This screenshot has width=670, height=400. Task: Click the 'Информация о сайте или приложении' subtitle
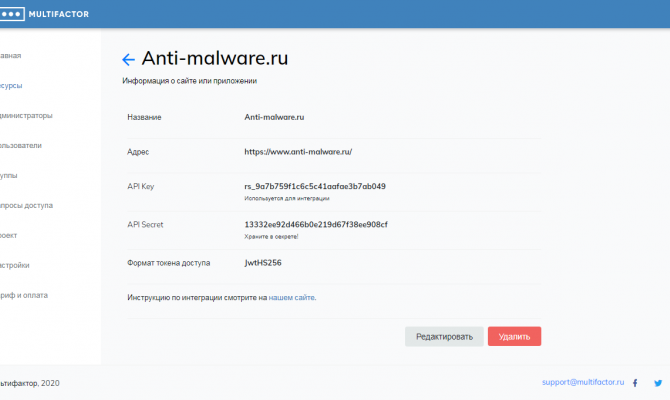[189, 81]
